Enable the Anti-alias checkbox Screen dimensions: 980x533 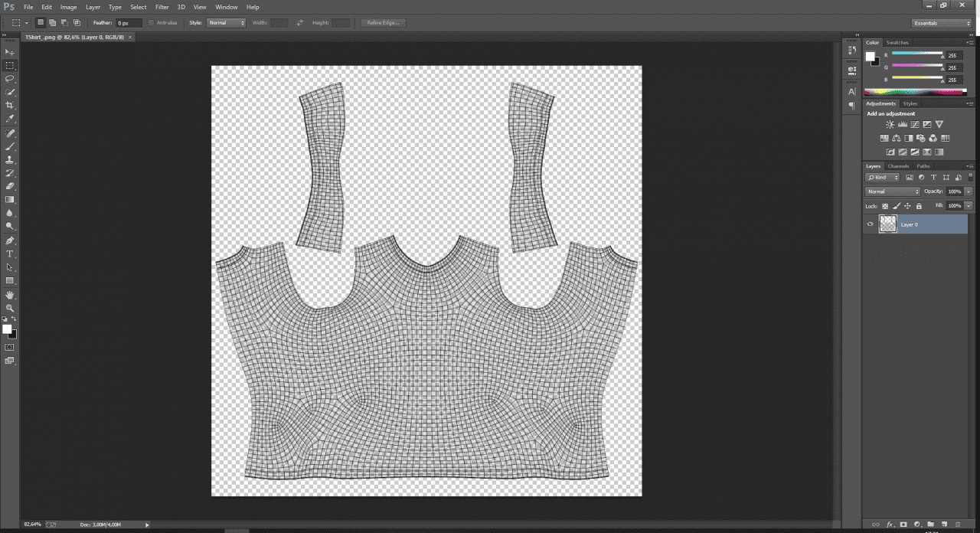[x=152, y=22]
